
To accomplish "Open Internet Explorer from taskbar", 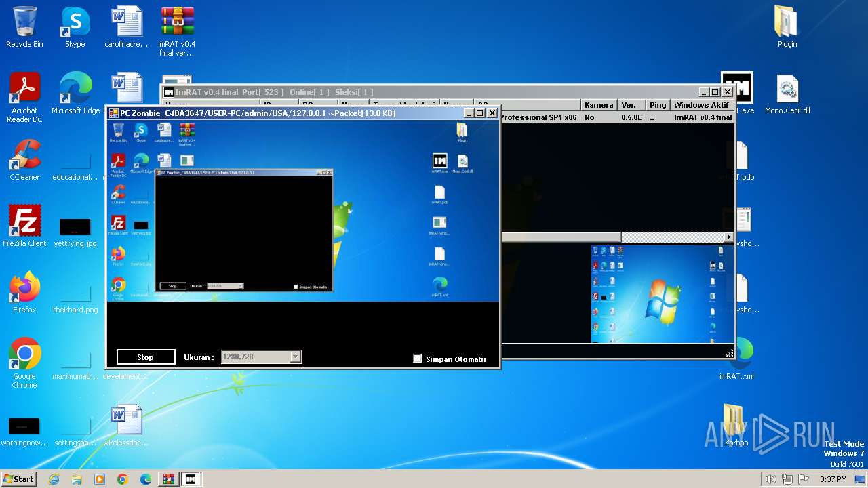I will point(54,479).
